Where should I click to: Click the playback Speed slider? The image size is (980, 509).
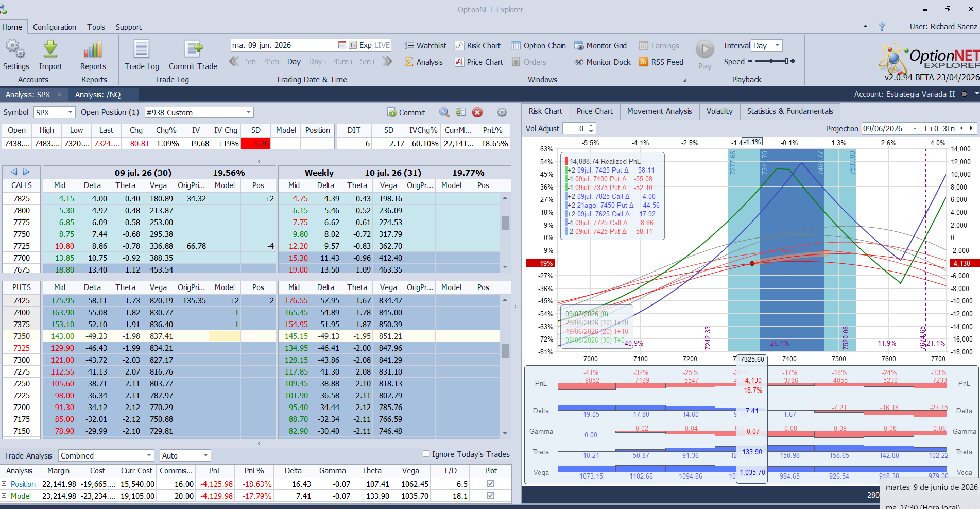771,61
